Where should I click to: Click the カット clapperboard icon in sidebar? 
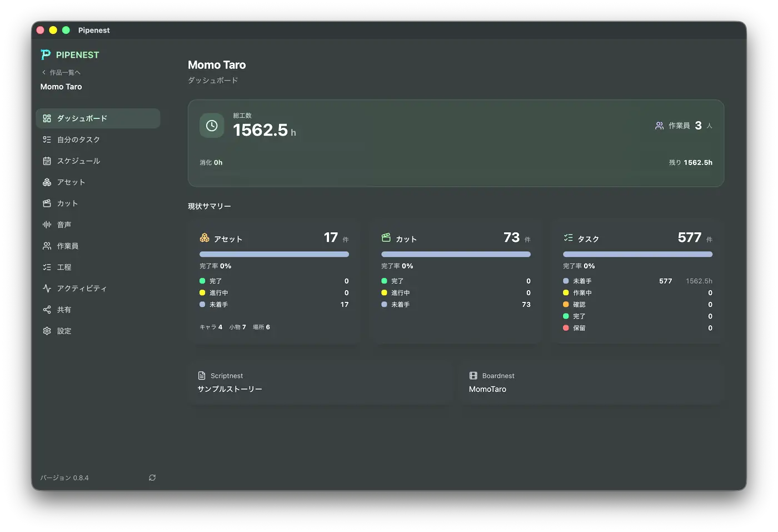tap(47, 203)
